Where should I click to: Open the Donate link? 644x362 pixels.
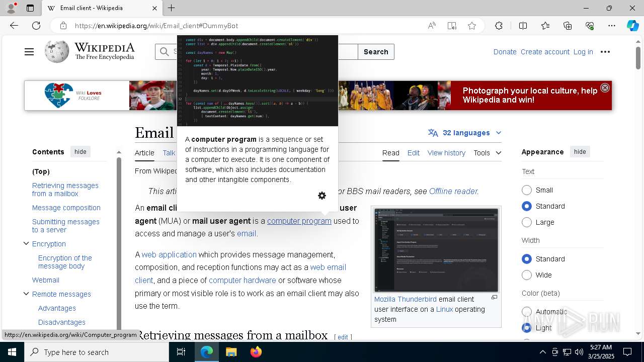[x=505, y=52]
